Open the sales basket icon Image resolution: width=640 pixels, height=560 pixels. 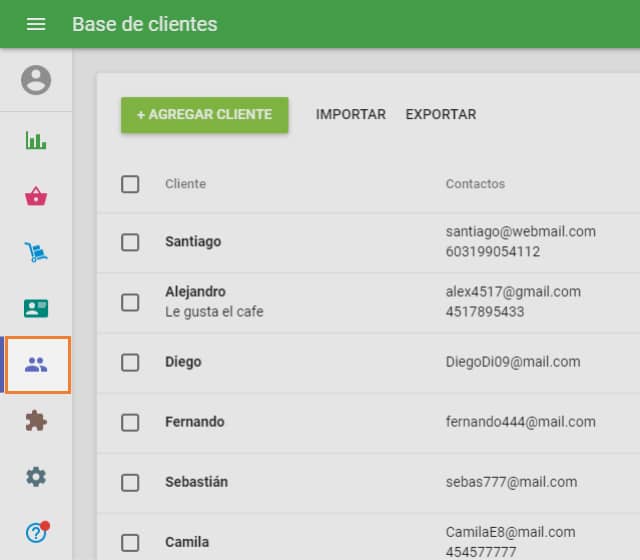36,196
